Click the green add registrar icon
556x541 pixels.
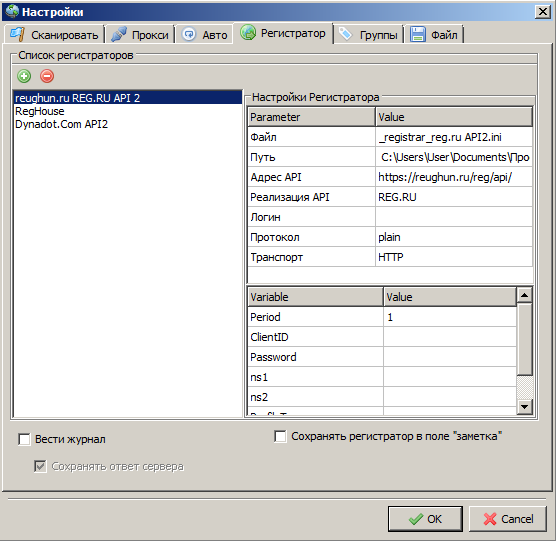point(24,76)
